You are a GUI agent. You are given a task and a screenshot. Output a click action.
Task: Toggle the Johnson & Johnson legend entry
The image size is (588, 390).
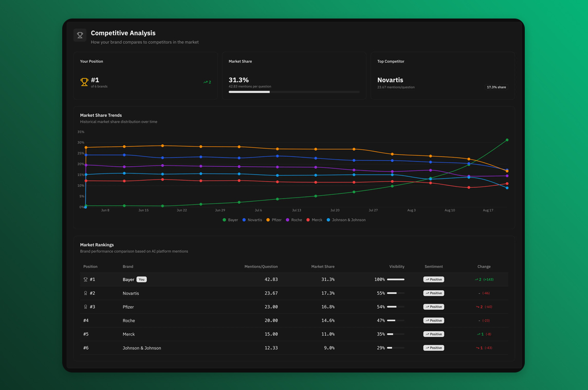coord(346,220)
